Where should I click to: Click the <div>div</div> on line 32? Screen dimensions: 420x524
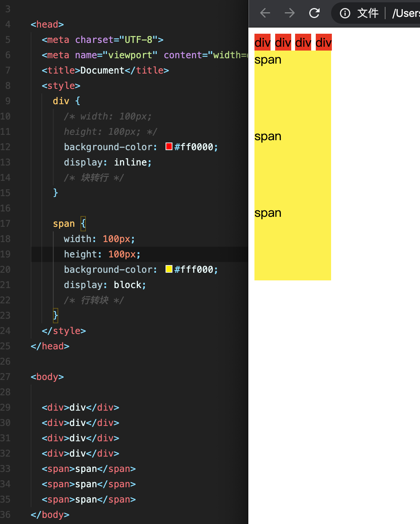point(80,453)
